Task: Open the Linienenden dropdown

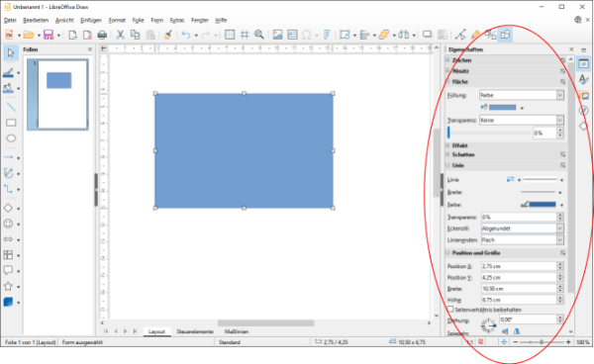Action: pyautogui.click(x=523, y=240)
